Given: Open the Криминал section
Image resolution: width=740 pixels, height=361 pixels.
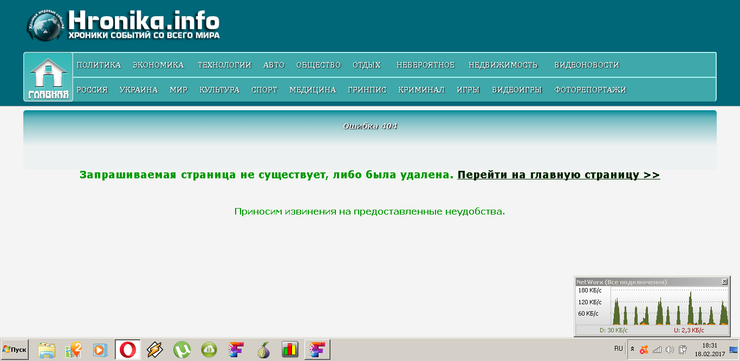Looking at the screenshot, I should (x=421, y=90).
